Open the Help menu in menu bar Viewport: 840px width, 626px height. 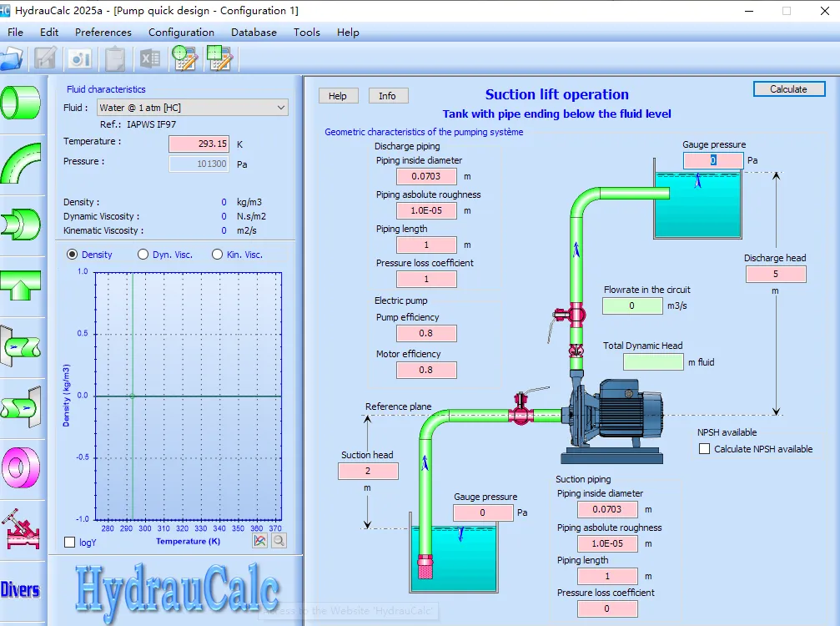pyautogui.click(x=348, y=33)
